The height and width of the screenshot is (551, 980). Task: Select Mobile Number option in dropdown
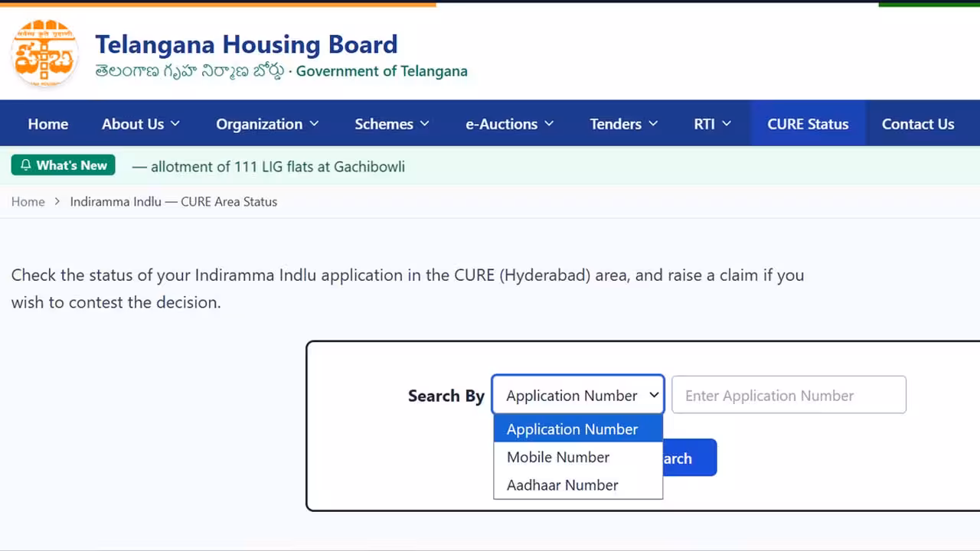[578, 457]
